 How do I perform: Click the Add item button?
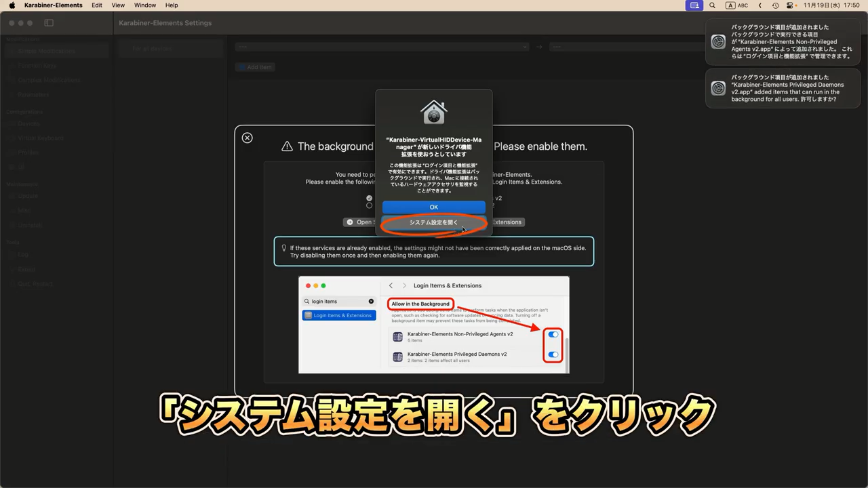(x=255, y=67)
